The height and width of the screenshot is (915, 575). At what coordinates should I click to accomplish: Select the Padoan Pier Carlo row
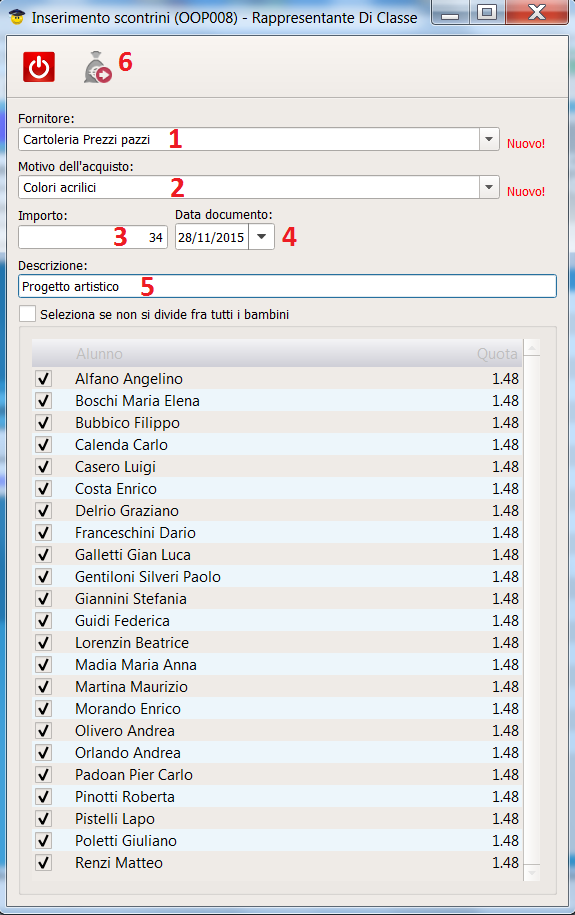[277, 774]
